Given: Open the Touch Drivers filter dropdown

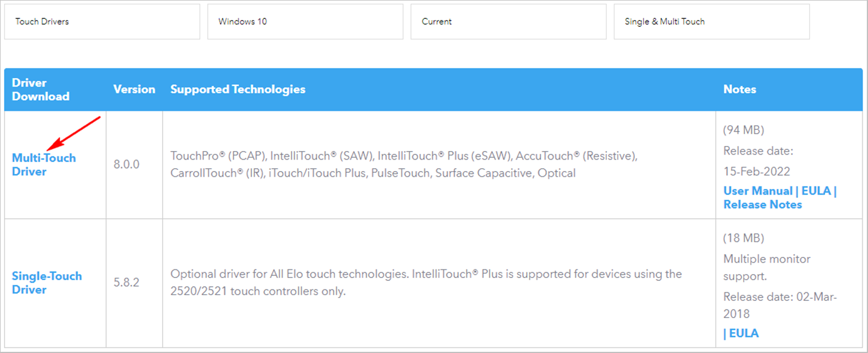Looking at the screenshot, I should coord(102,22).
